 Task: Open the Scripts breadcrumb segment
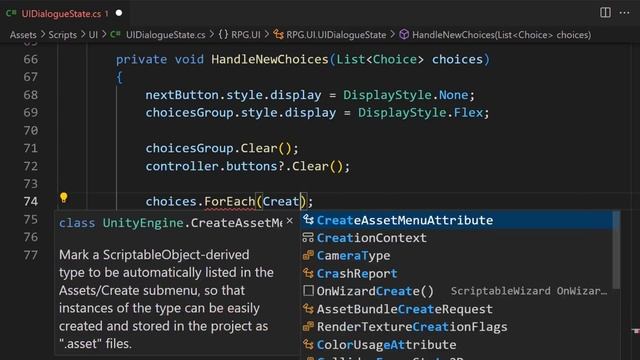coord(62,35)
